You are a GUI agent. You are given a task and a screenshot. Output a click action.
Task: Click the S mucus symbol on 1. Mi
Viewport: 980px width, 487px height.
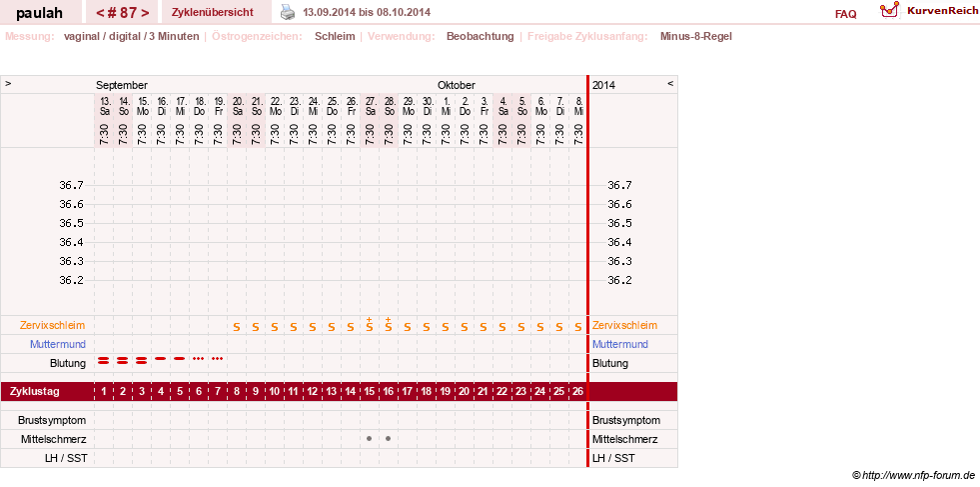[x=445, y=327]
